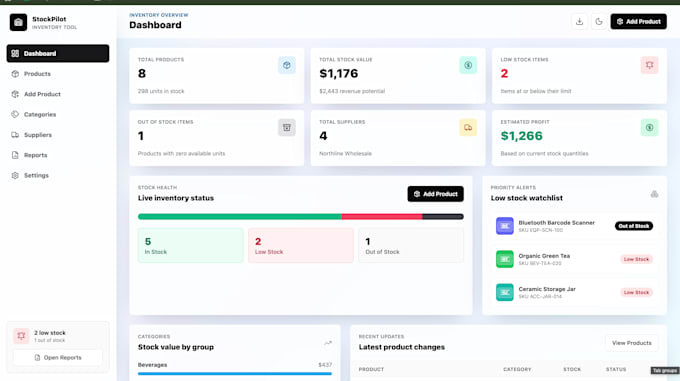The height and width of the screenshot is (381, 680).
Task: Click the View Products button
Action: point(631,343)
